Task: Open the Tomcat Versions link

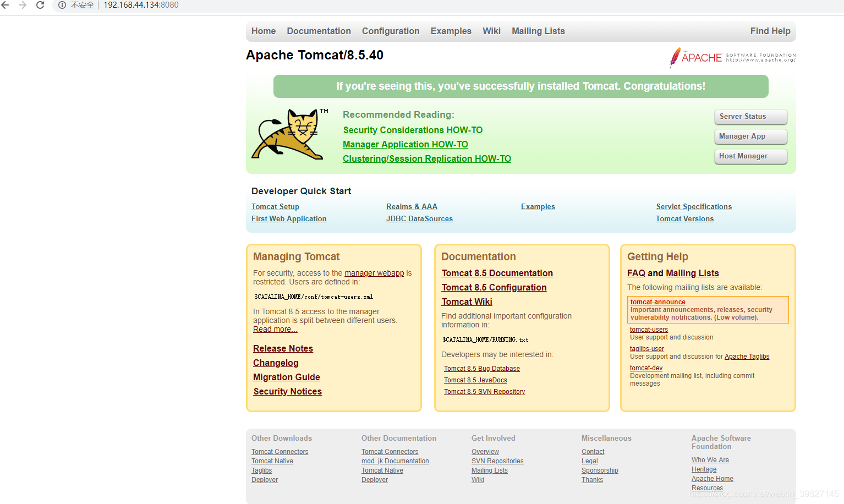Action: 684,219
